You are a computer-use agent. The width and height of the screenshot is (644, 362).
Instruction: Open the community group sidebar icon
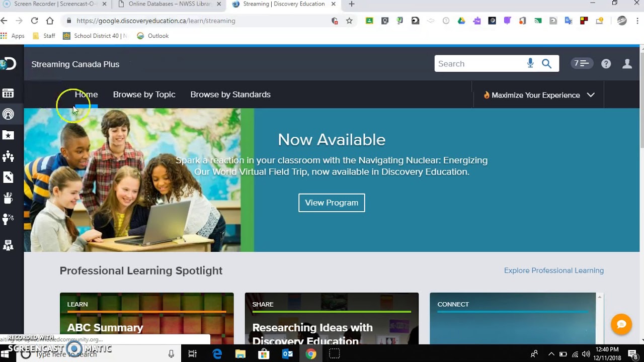click(x=8, y=245)
